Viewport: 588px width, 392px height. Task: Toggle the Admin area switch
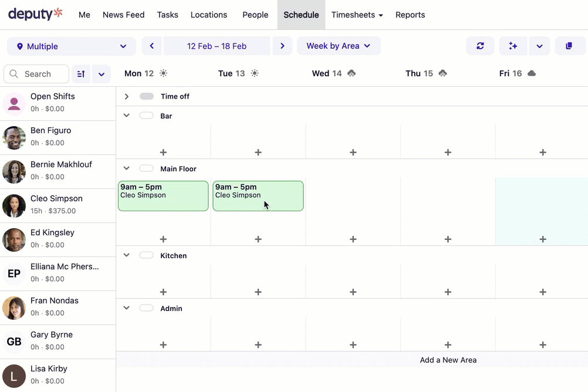tap(147, 308)
